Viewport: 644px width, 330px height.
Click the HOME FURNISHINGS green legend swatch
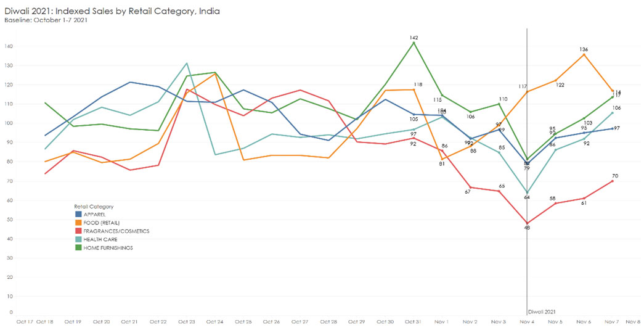(70, 248)
